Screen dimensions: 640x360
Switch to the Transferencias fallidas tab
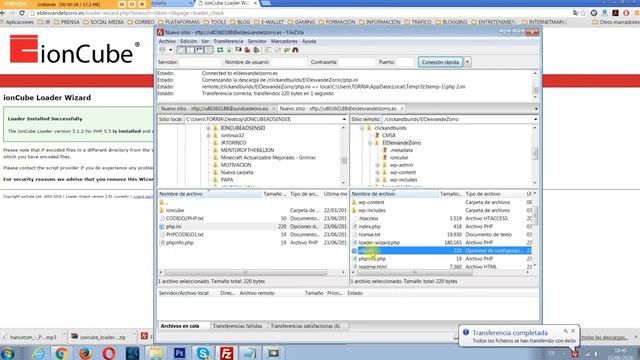coord(238,326)
